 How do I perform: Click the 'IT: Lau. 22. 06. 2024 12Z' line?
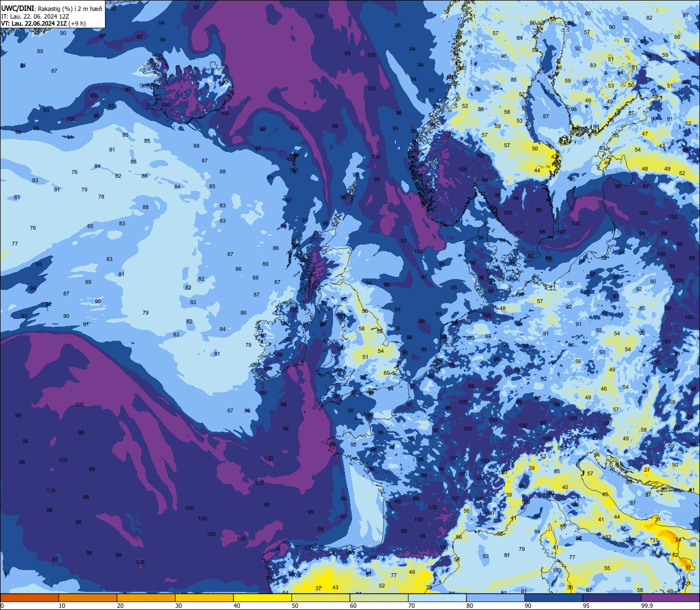click(35, 16)
